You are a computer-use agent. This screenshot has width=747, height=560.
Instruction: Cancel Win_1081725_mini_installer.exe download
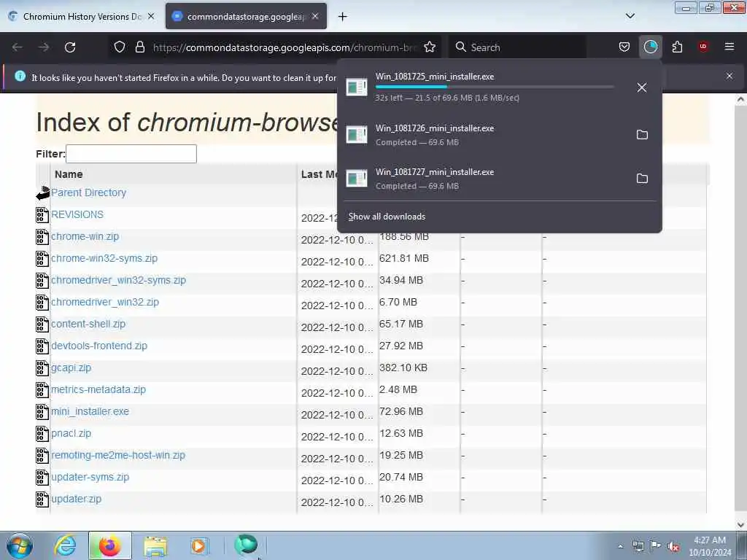point(642,87)
